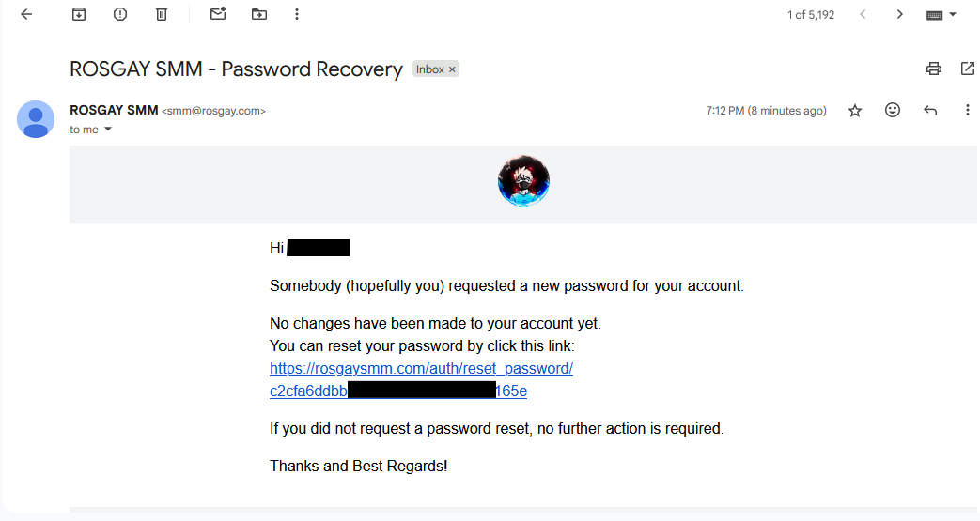Viewport: 980px width, 521px height.
Task: Open the message's more options menu
Action: (967, 111)
